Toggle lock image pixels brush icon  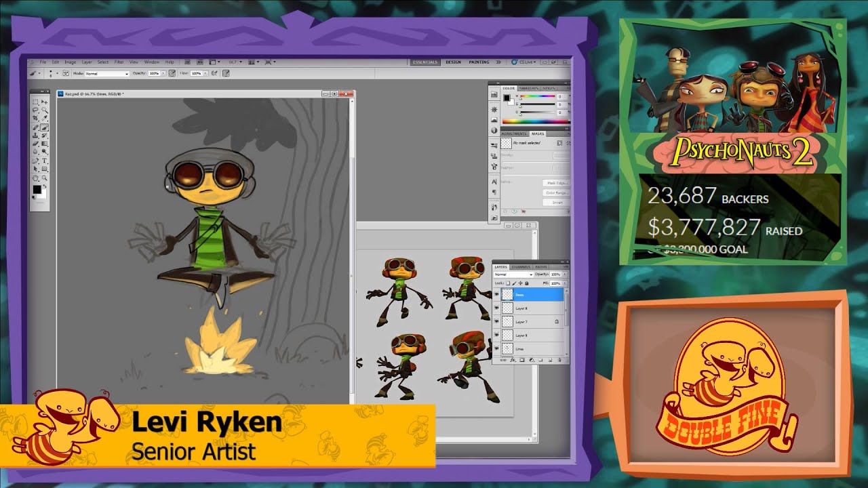coord(514,283)
